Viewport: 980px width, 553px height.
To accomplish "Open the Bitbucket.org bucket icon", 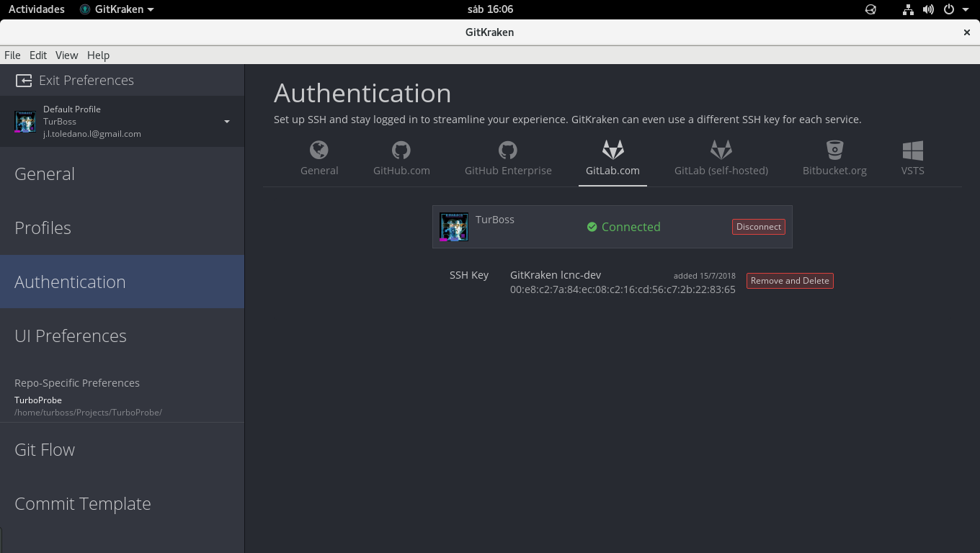I will coord(834,150).
